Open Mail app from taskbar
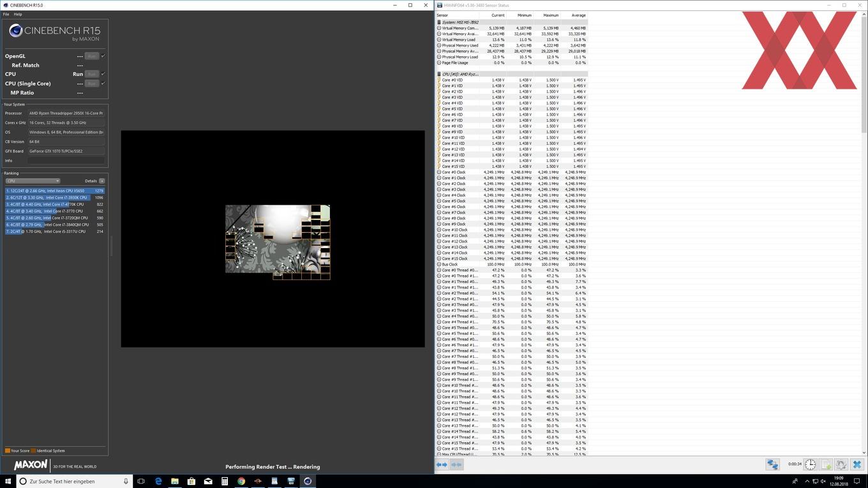Viewport: 868px width, 488px height. coord(208,481)
